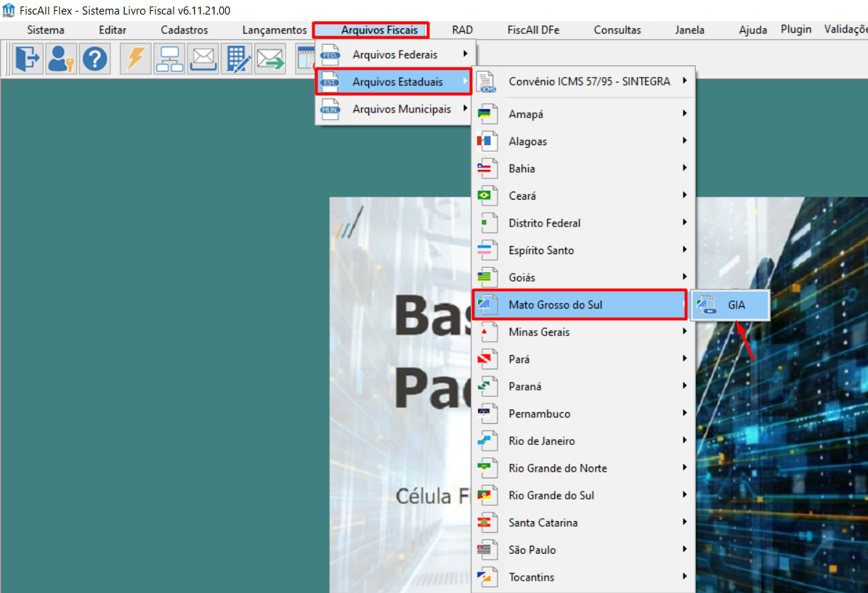Image resolution: width=868 pixels, height=593 pixels.
Task: Expand the Tocantins submenu arrow
Action: (x=685, y=576)
